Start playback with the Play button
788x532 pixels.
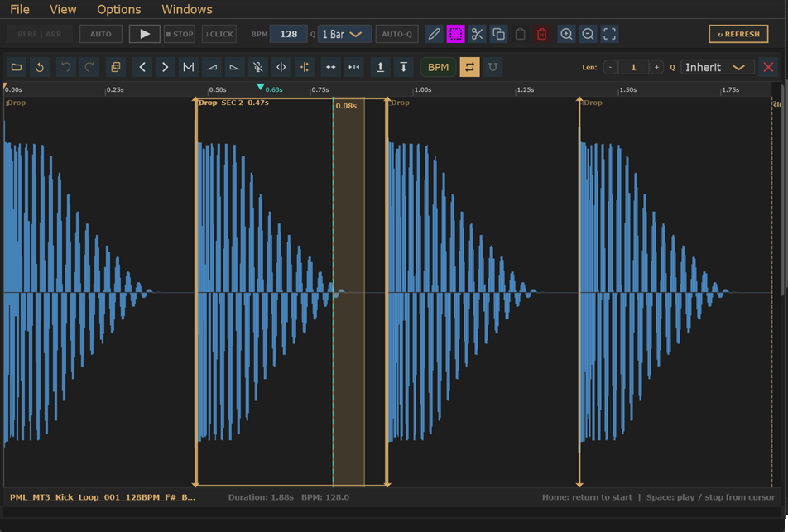tap(144, 34)
